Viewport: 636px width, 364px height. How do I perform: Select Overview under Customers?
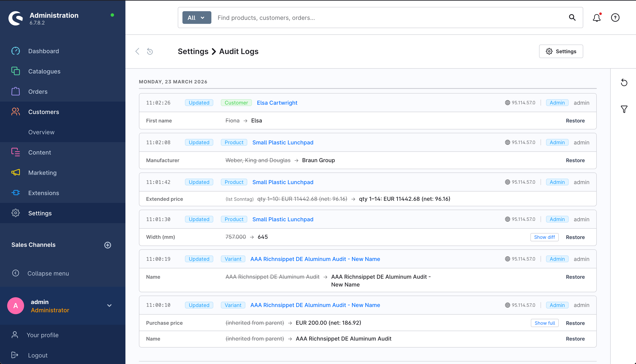tap(41, 132)
